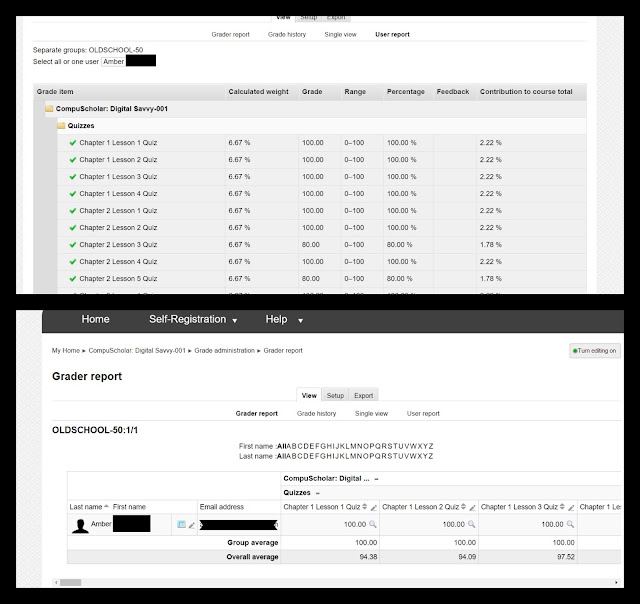Open User report link on the Grader report page
Screen dimensions: 640x604
click(423, 413)
